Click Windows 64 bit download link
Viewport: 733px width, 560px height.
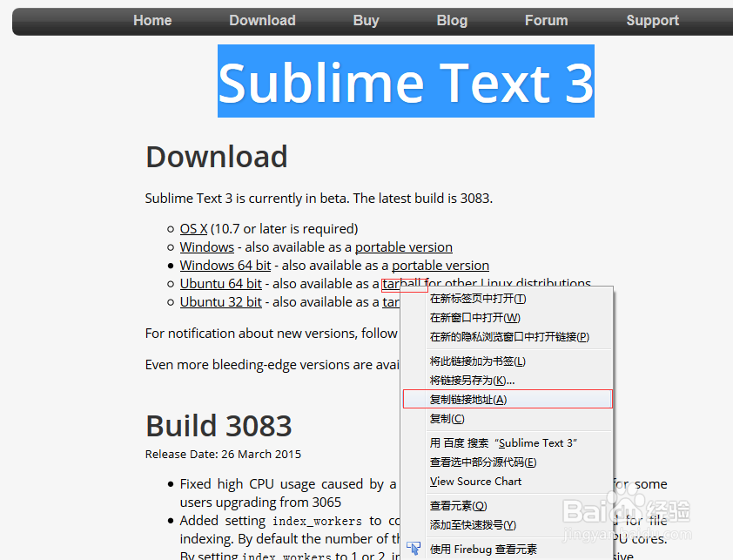[225, 266]
